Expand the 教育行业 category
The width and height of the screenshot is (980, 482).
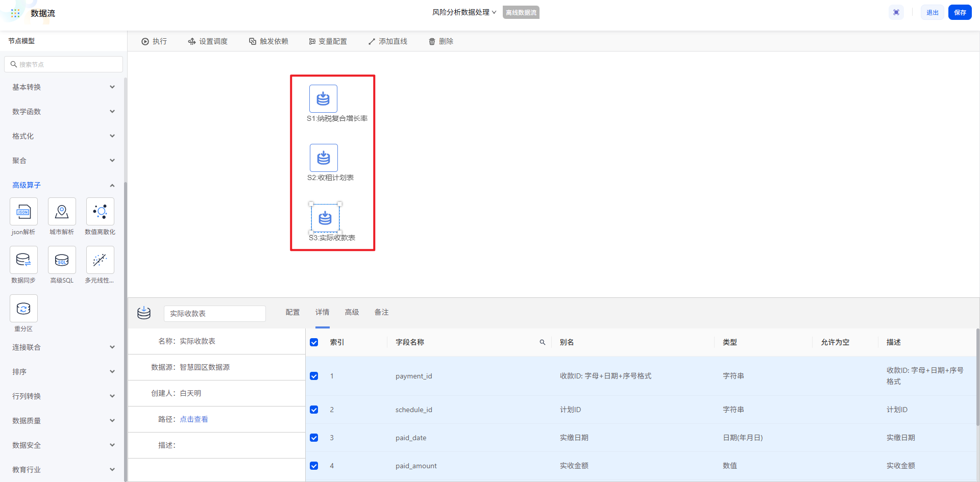[x=63, y=470]
